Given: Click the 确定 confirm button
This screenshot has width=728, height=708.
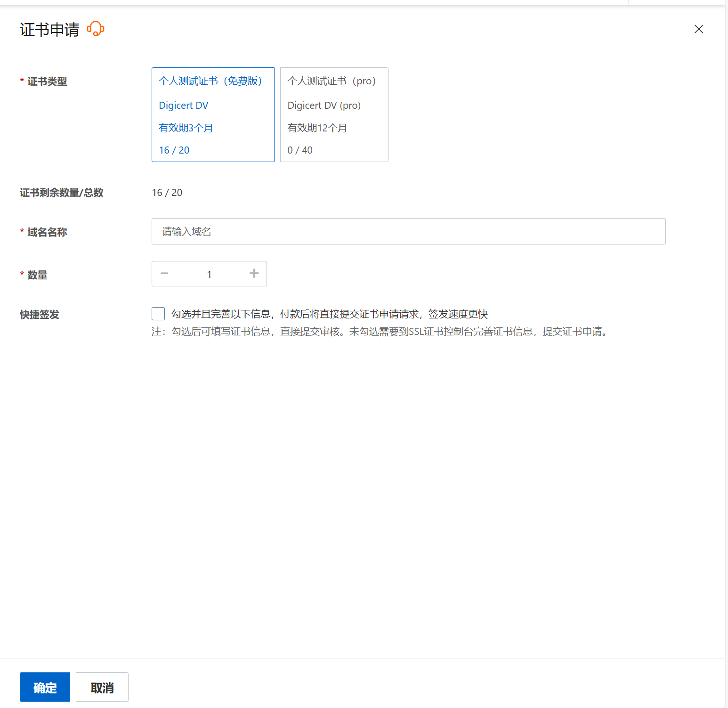Looking at the screenshot, I should pos(45,687).
